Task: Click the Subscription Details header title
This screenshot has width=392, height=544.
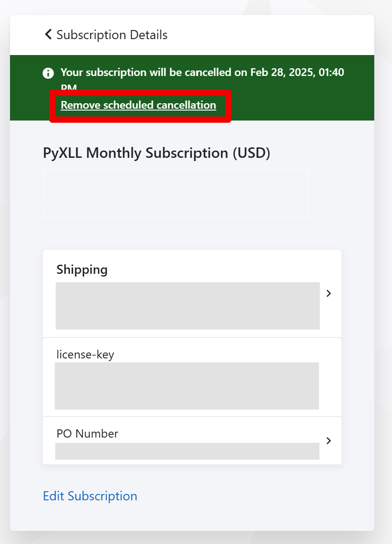Action: pos(112,35)
